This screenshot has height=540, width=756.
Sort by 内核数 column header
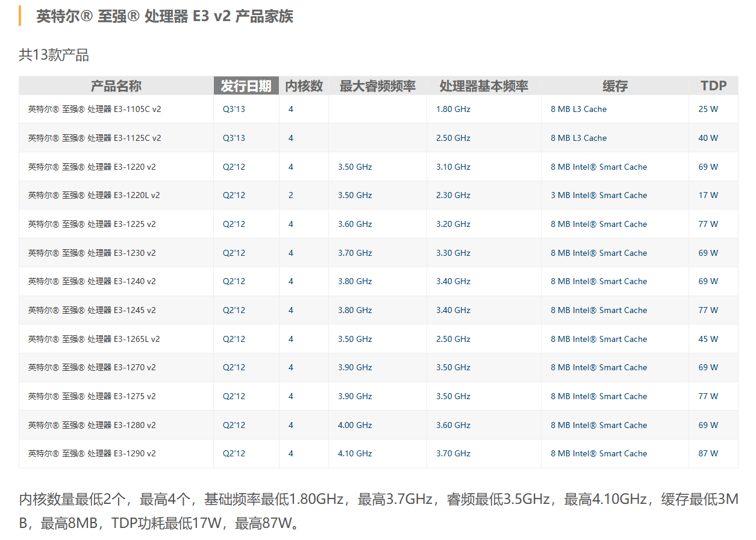pos(304,86)
